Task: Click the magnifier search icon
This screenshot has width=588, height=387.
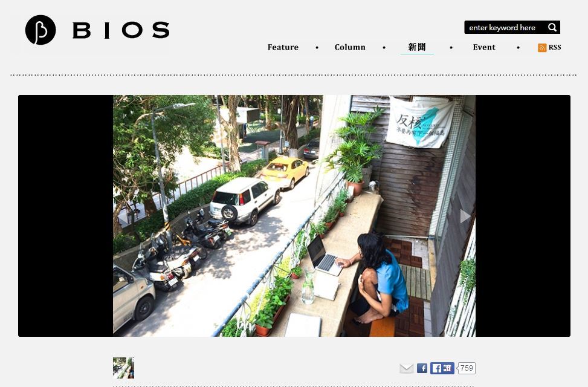Action: point(552,27)
